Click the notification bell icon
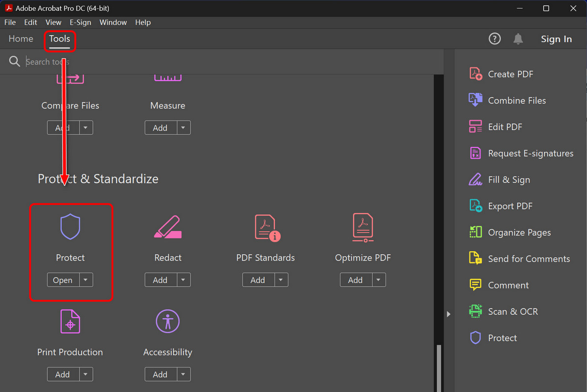Image resolution: width=587 pixels, height=392 pixels. pos(518,39)
